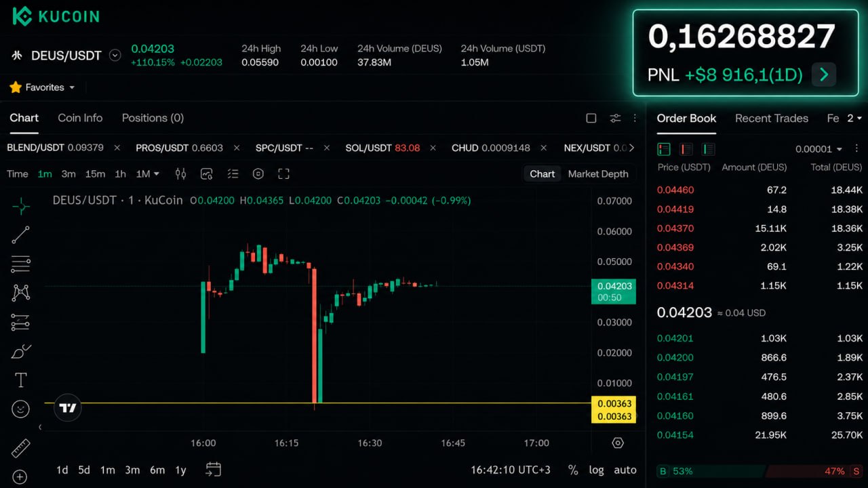Set chart range to 6m
The height and width of the screenshot is (488, 868).
click(157, 470)
